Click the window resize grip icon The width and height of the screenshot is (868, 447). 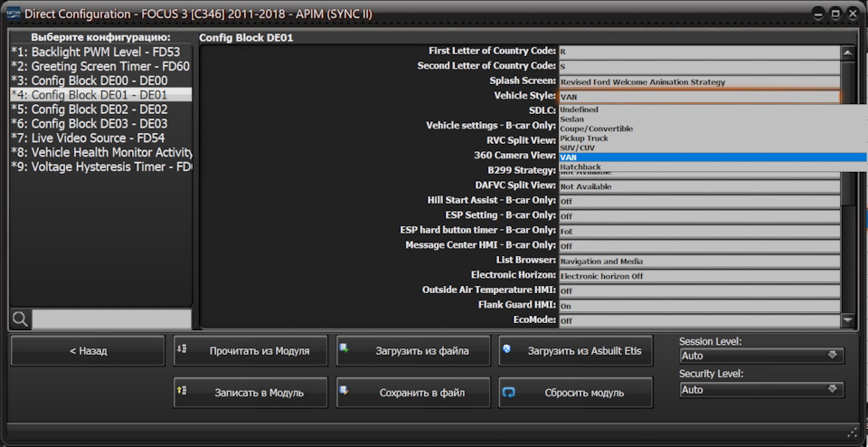click(853, 432)
